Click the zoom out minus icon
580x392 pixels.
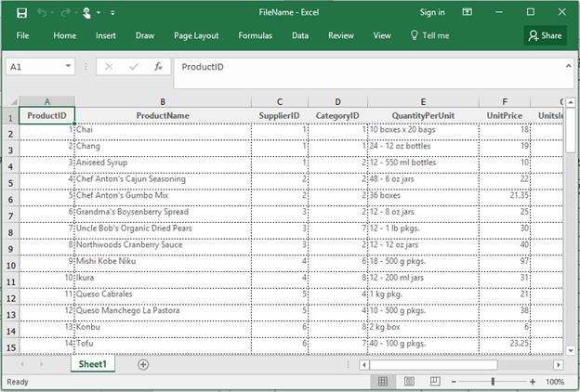(455, 382)
